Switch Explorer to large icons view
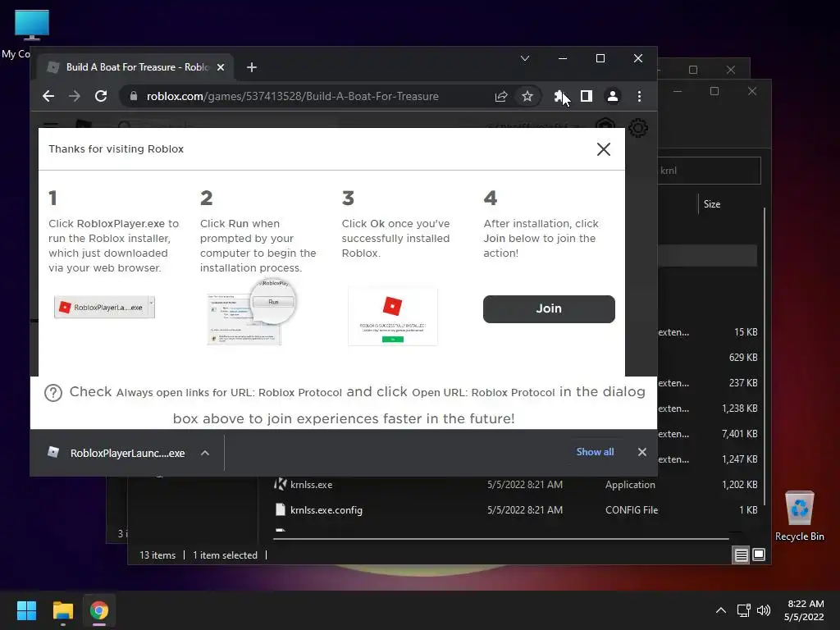 pyautogui.click(x=759, y=555)
